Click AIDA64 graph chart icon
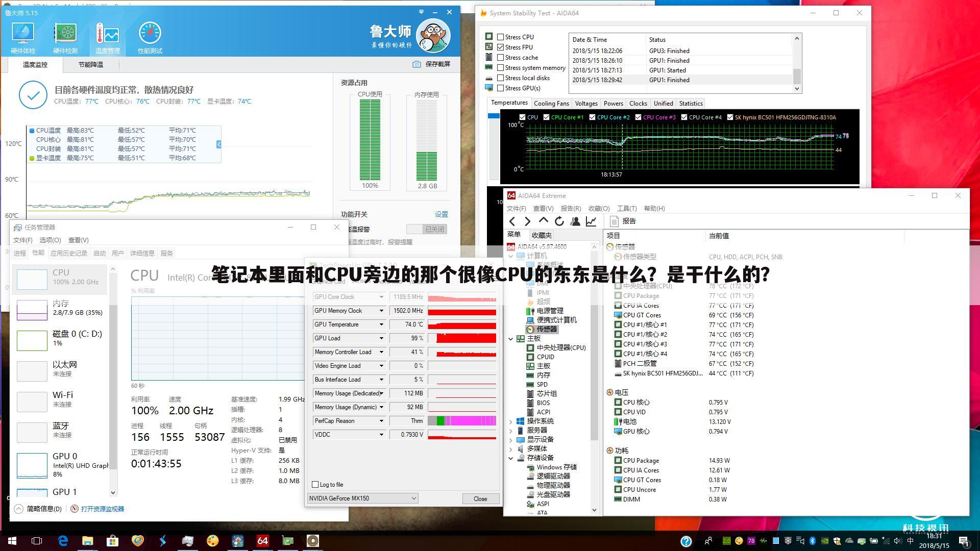 591,221
